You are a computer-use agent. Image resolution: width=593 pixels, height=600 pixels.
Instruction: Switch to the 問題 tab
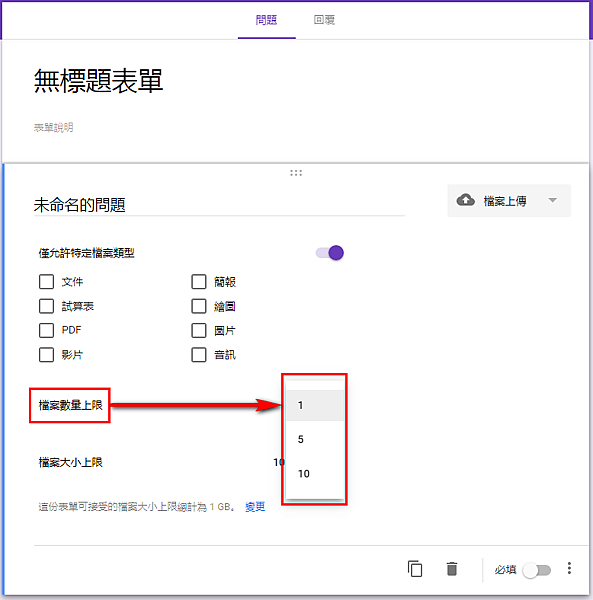267,20
